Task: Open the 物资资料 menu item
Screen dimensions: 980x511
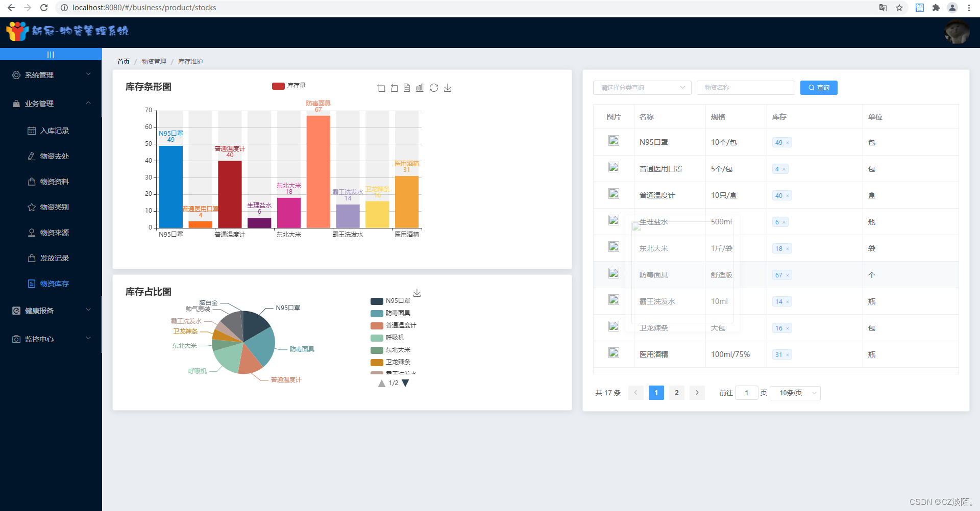Action: click(x=51, y=182)
